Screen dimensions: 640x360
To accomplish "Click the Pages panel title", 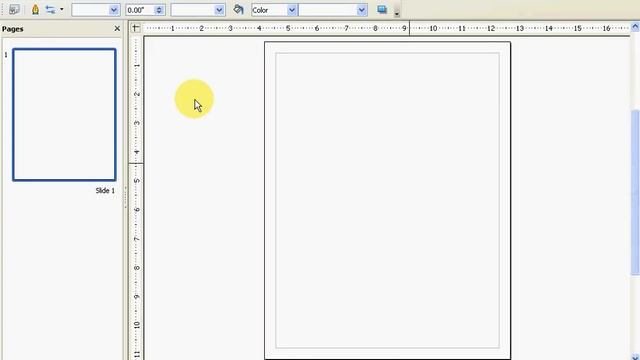I will pos(13,29).
